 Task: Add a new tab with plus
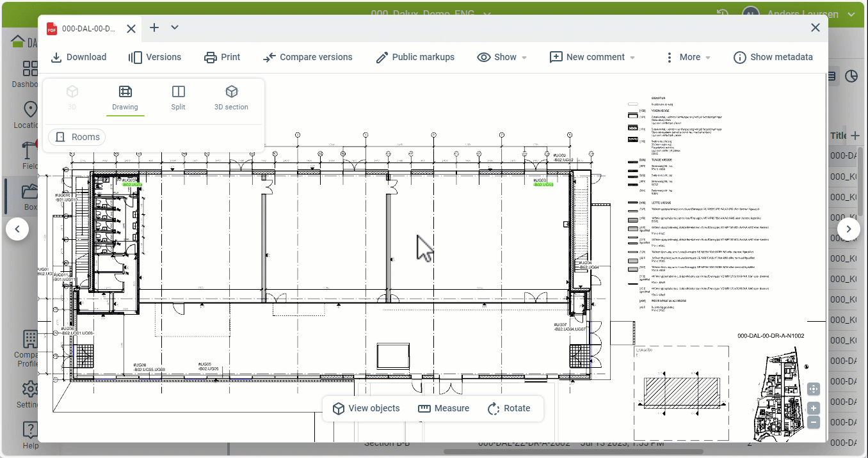154,28
